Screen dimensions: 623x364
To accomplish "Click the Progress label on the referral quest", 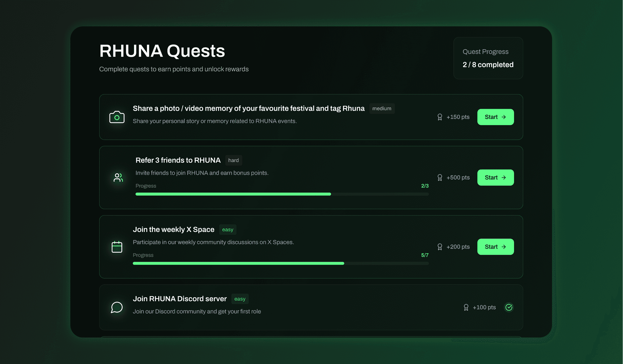I will [146, 186].
